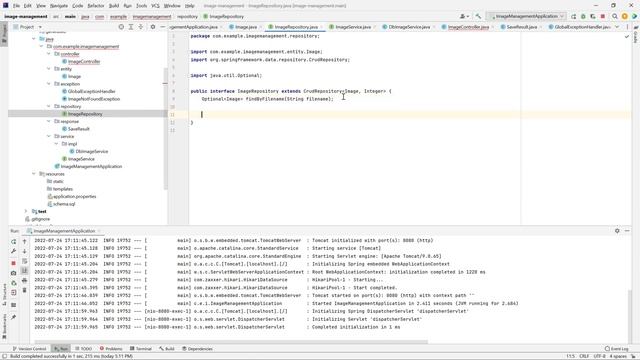Collapse the resources folder
The height and width of the screenshot is (360, 640).
(34, 174)
